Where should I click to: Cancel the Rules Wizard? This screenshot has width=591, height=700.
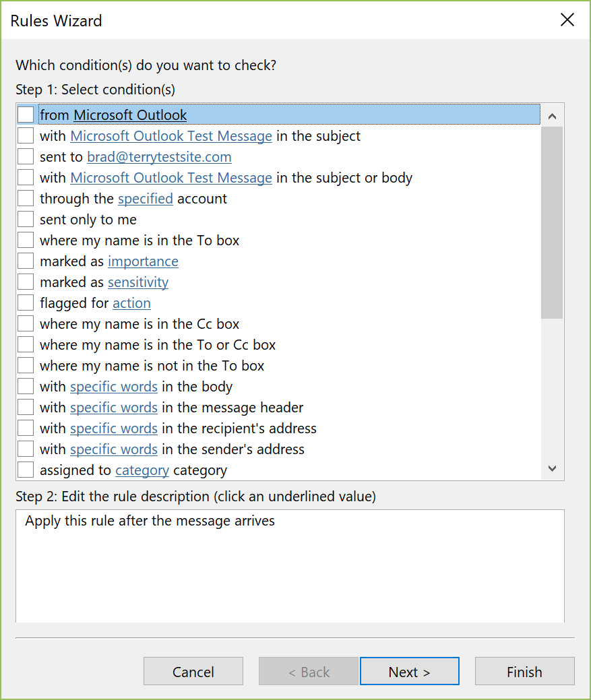[x=193, y=671]
